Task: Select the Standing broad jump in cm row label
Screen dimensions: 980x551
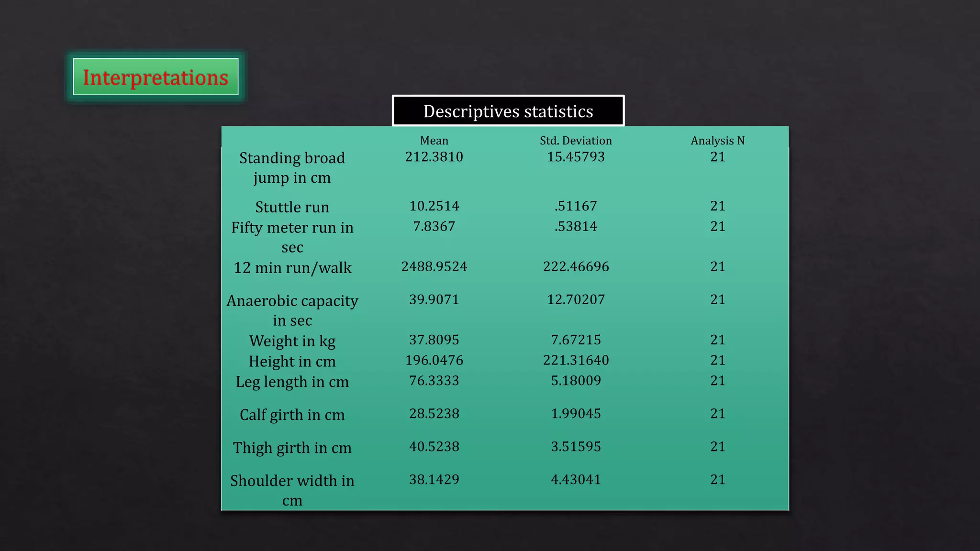Action: pyautogui.click(x=292, y=167)
